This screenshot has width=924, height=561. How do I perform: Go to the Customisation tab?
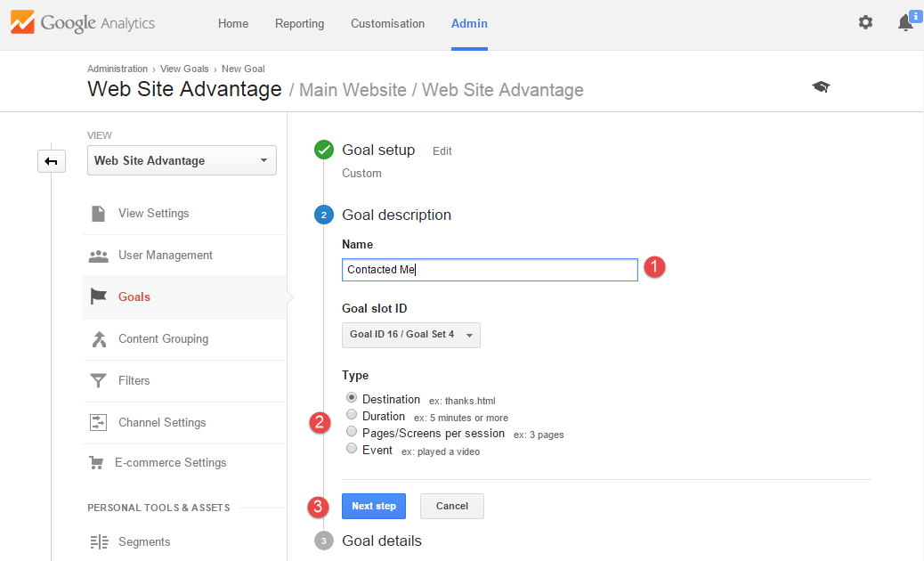tap(387, 23)
